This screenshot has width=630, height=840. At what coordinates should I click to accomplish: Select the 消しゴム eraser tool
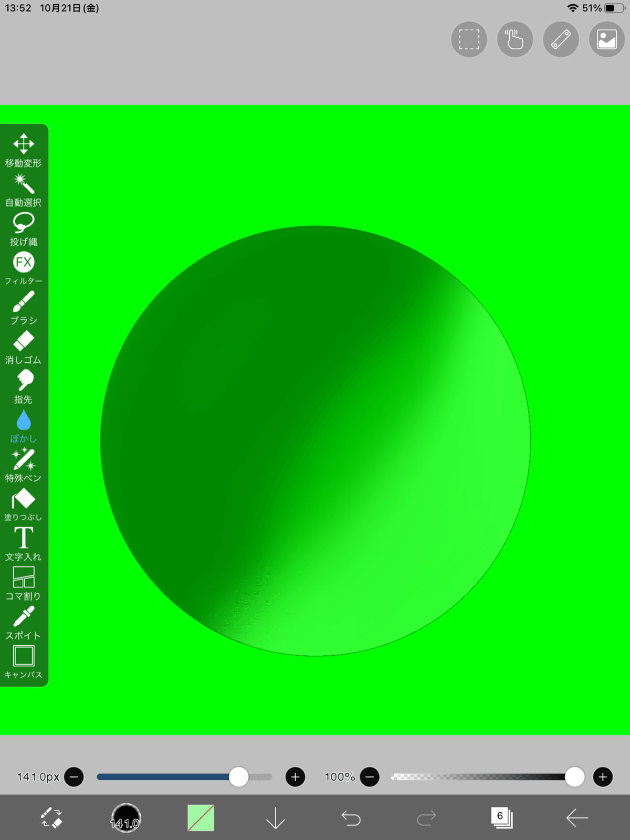pos(24,348)
